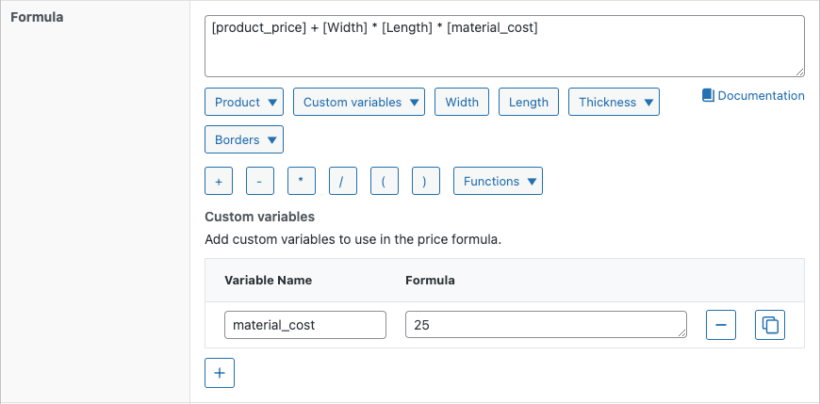Insert an opening parenthesis
The height and width of the screenshot is (404, 820).
384,181
